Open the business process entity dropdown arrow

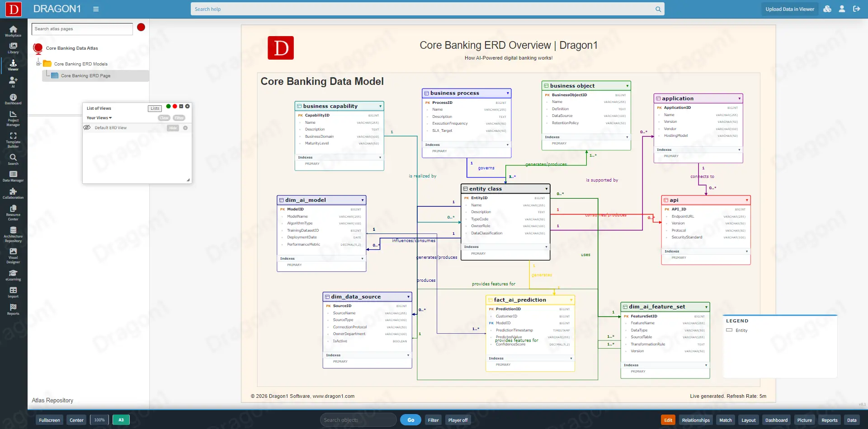508,93
